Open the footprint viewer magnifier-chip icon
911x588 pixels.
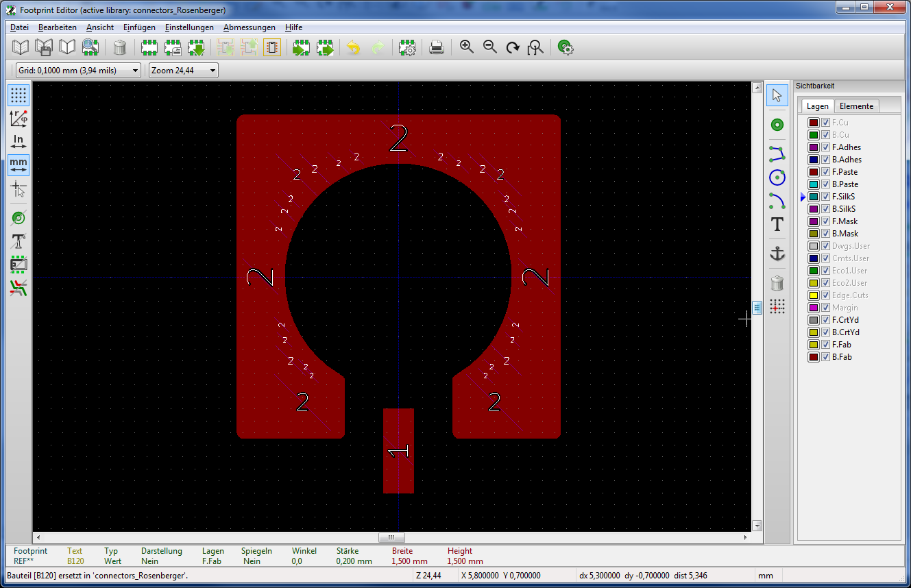click(90, 47)
